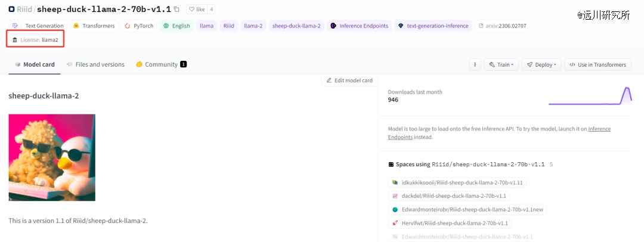Click the 946 downloads count
Image resolution: width=644 pixels, height=242 pixels.
[393, 100]
